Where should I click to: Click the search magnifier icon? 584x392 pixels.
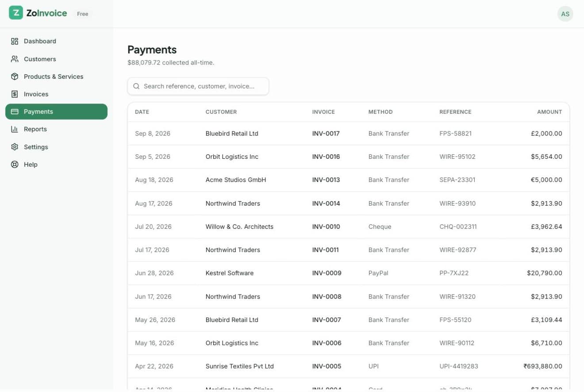pyautogui.click(x=137, y=86)
